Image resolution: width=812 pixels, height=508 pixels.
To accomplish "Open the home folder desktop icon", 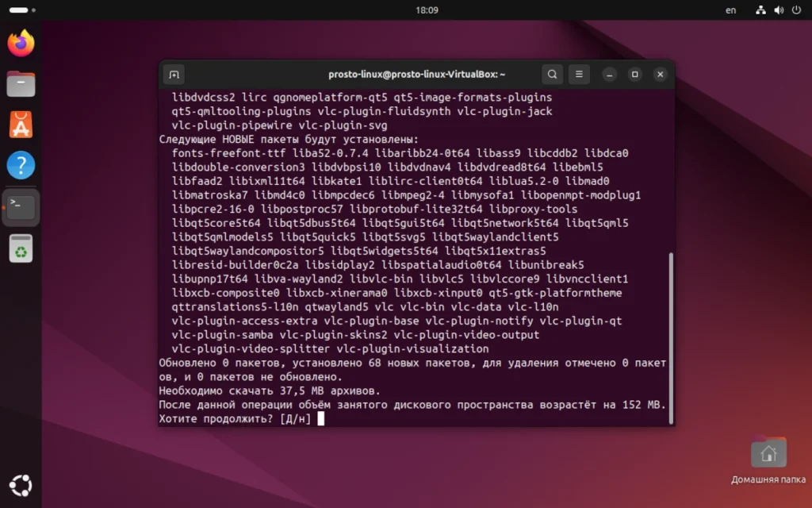I will [x=768, y=452].
